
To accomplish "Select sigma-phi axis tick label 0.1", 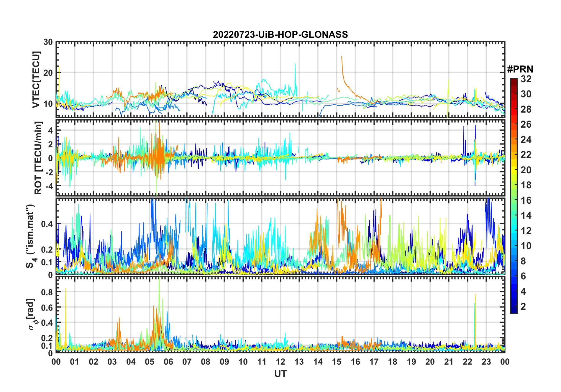I will (x=47, y=345).
